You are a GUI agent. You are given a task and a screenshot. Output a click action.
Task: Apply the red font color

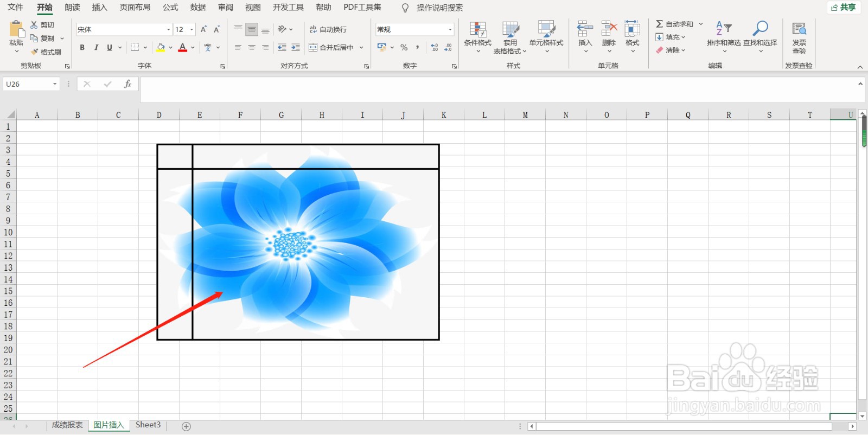coord(183,48)
